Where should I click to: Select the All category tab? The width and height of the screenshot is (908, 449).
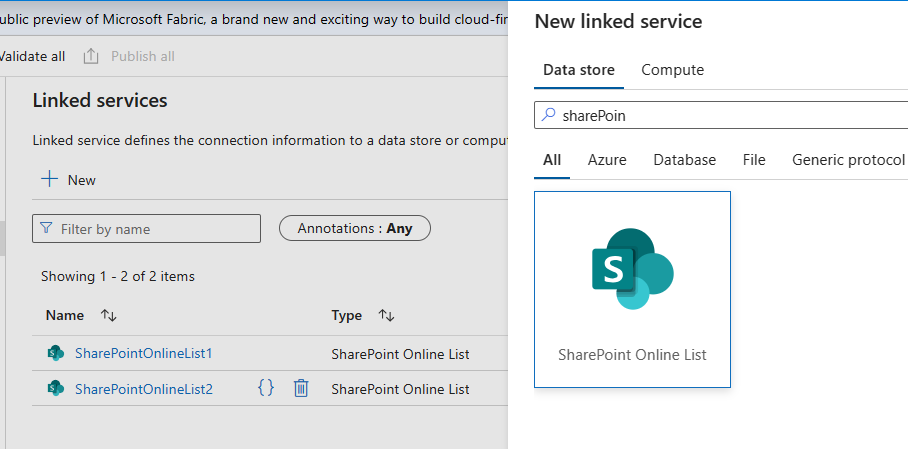coord(552,160)
